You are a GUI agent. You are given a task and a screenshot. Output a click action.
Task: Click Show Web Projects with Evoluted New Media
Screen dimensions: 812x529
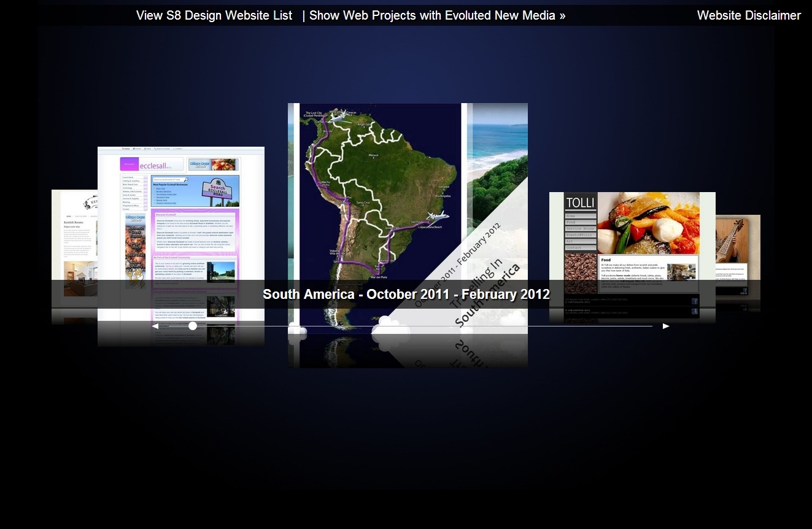pyautogui.click(x=437, y=15)
